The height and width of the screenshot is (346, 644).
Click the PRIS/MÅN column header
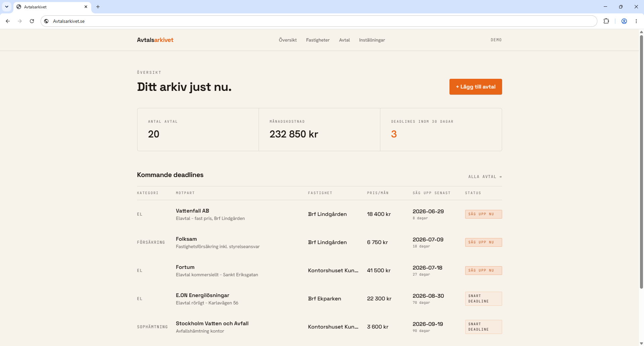tap(378, 193)
